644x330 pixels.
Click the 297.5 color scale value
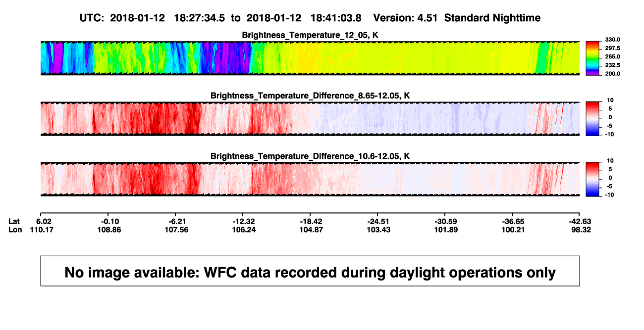tap(613, 48)
